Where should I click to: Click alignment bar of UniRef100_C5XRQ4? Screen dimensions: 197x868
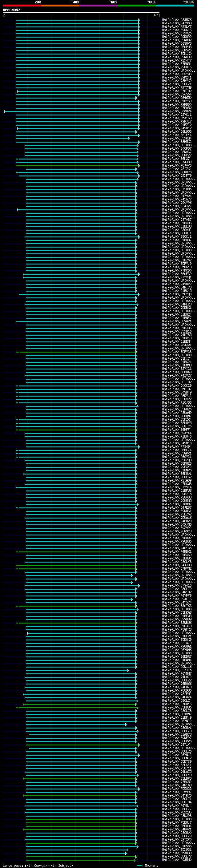(73, 139)
